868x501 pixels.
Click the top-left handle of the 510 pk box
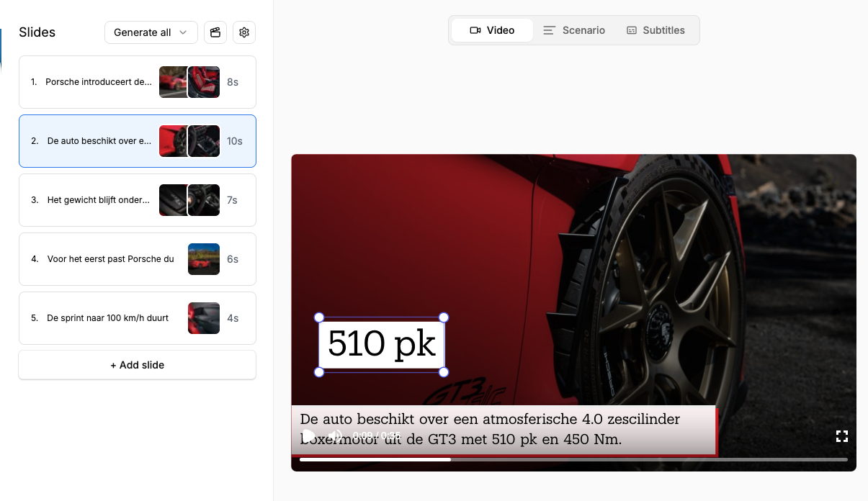point(319,317)
